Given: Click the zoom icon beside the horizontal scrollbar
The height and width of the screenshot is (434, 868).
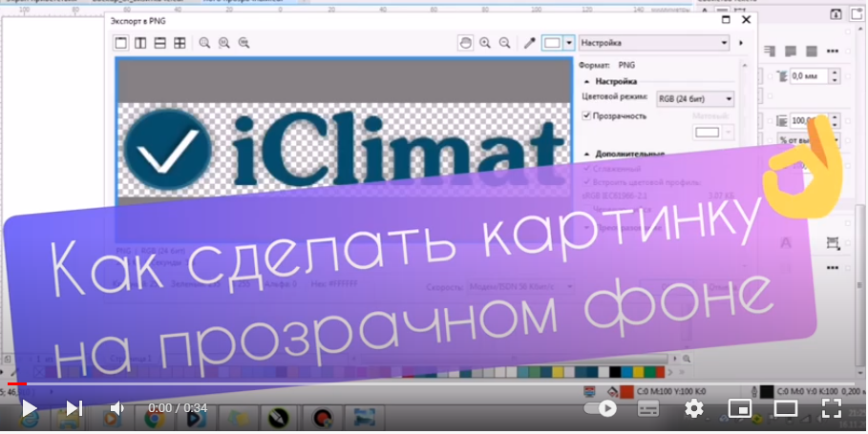Looking at the screenshot, I should pyautogui.click(x=687, y=359).
